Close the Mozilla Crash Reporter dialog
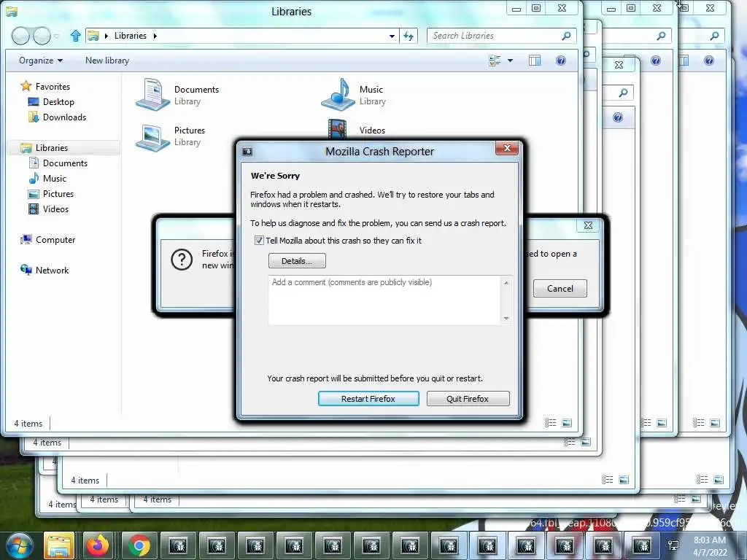 point(507,148)
